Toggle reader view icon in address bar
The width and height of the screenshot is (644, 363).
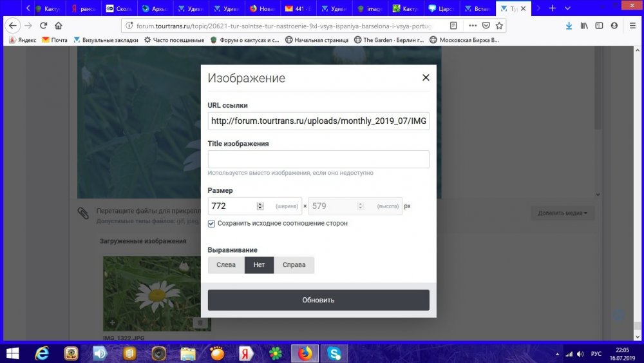pos(454,26)
